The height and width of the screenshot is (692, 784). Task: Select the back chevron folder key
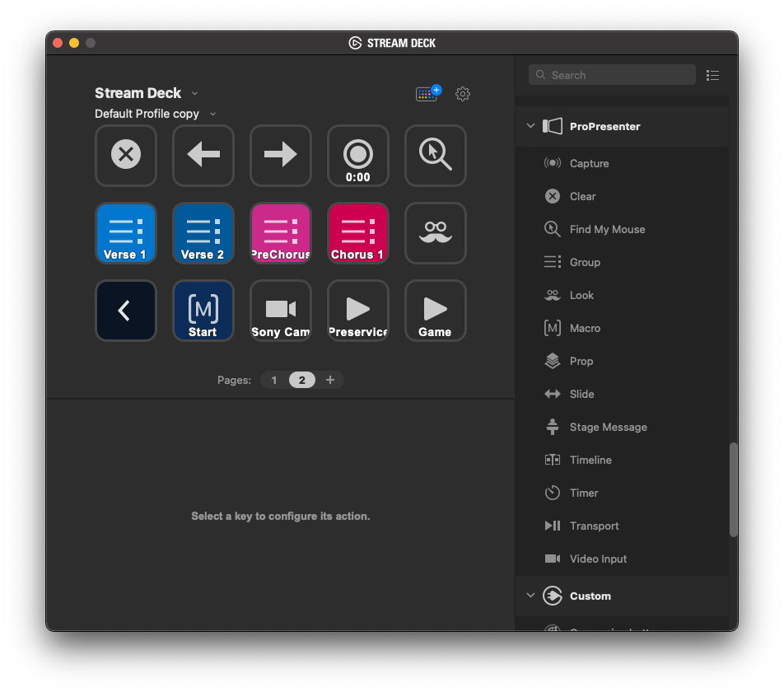coord(126,311)
